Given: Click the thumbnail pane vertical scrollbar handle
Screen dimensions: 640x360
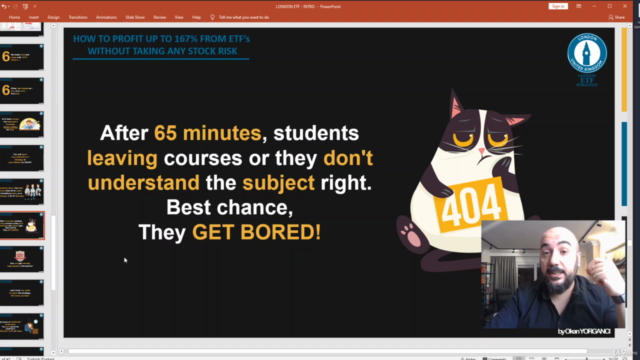Looking at the screenshot, I should 53,253.
